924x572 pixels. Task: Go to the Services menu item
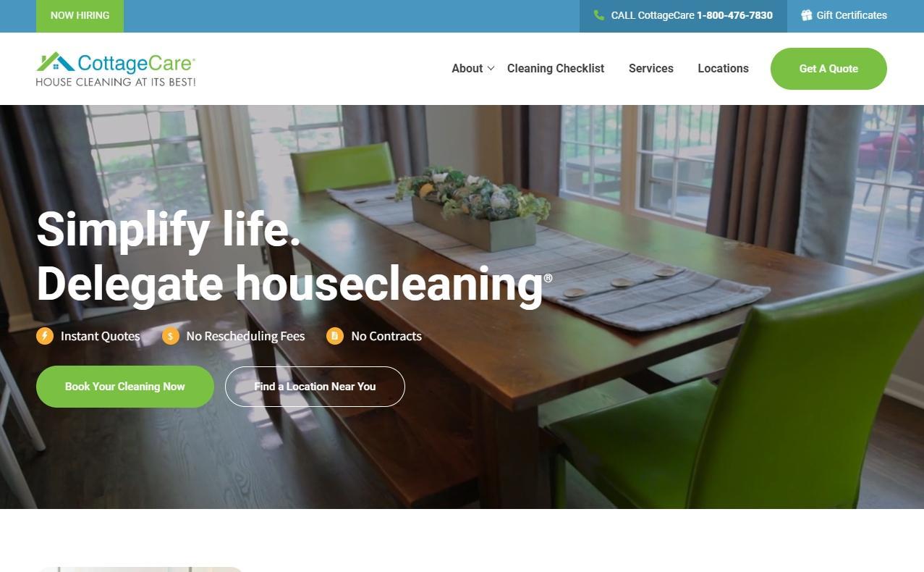[x=651, y=68]
